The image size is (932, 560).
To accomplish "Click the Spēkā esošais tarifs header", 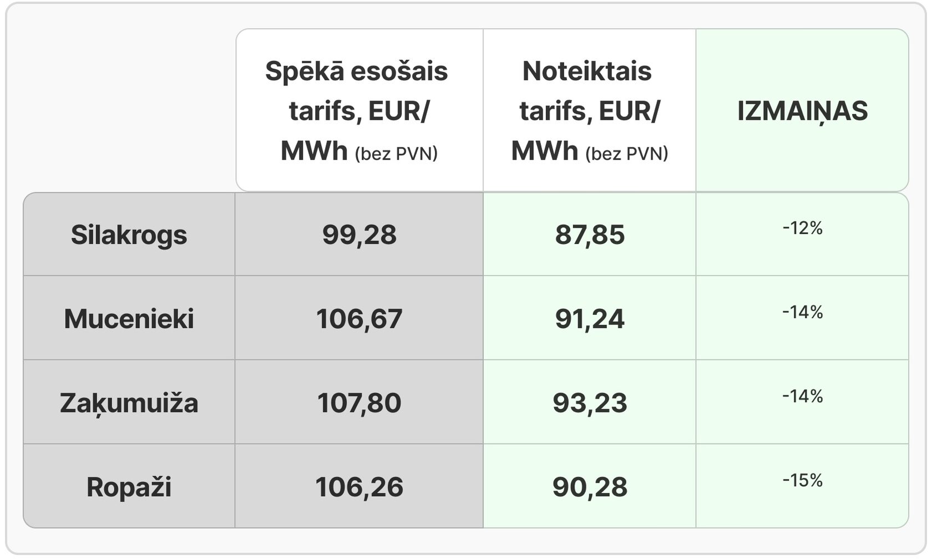I will click(359, 110).
